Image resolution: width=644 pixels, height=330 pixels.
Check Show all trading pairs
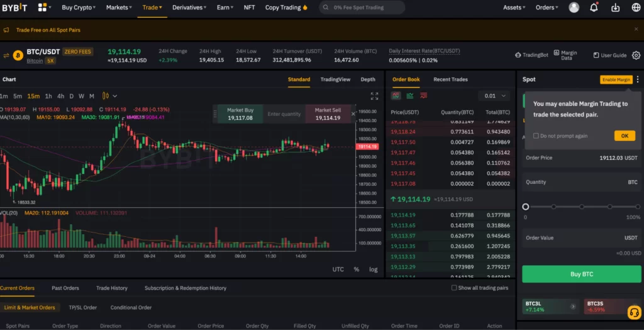click(x=454, y=288)
